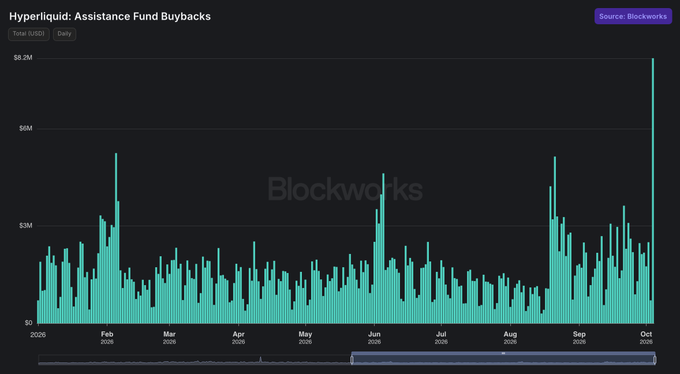Click the $0 axis label
The height and width of the screenshot is (374, 680).
point(28,323)
